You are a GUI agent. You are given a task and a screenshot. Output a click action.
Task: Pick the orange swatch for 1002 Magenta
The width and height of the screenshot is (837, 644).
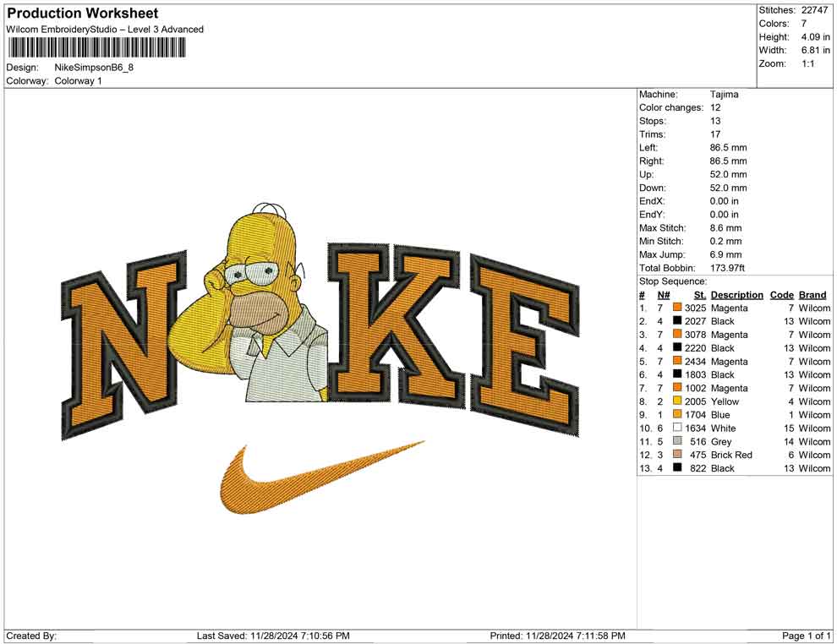coord(677,387)
